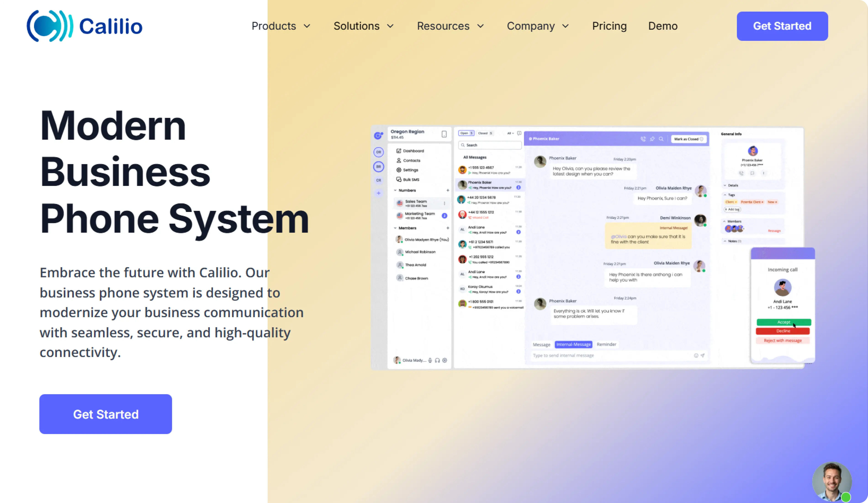Click the phone call icon in Phoenix Baker header
This screenshot has height=503, width=868.
coord(643,139)
